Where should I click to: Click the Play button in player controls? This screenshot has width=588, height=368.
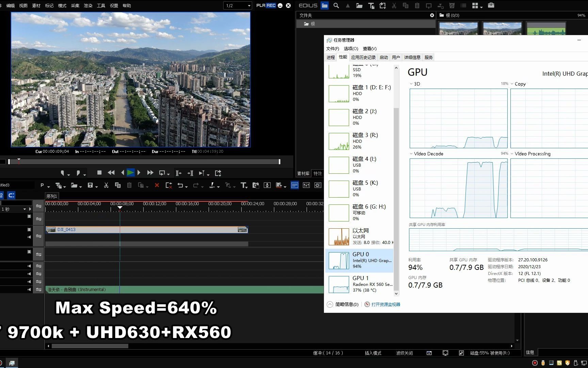point(130,173)
